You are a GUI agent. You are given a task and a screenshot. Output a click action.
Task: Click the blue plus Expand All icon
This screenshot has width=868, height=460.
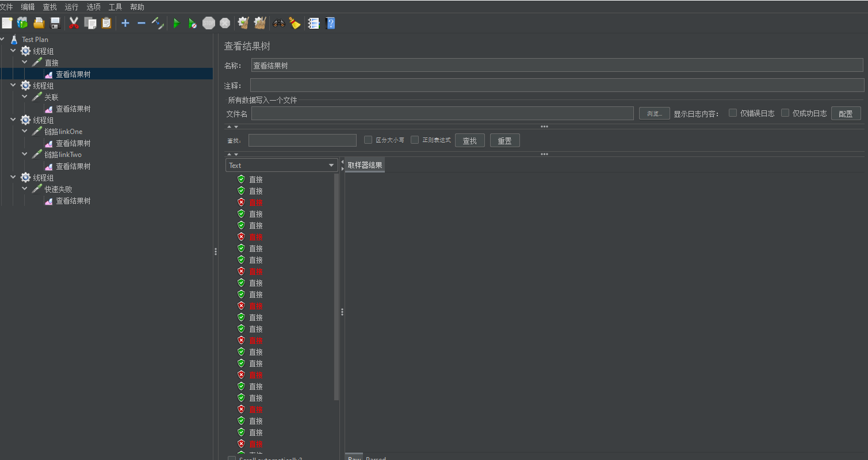pyautogui.click(x=125, y=23)
